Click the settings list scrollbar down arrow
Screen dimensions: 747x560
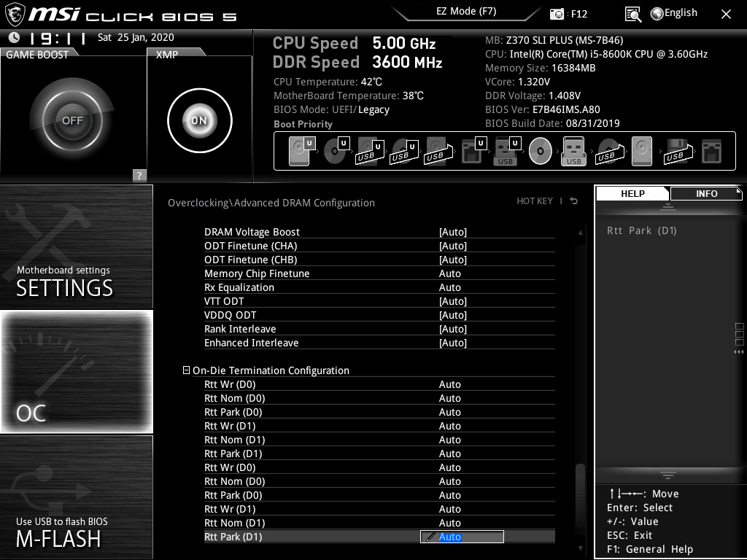point(580,548)
